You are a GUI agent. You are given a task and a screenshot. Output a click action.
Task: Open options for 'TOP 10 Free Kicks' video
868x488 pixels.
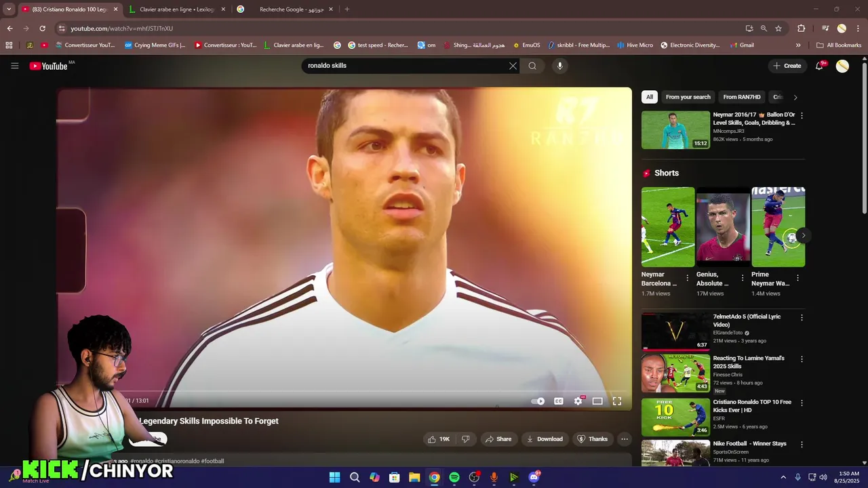(802, 403)
